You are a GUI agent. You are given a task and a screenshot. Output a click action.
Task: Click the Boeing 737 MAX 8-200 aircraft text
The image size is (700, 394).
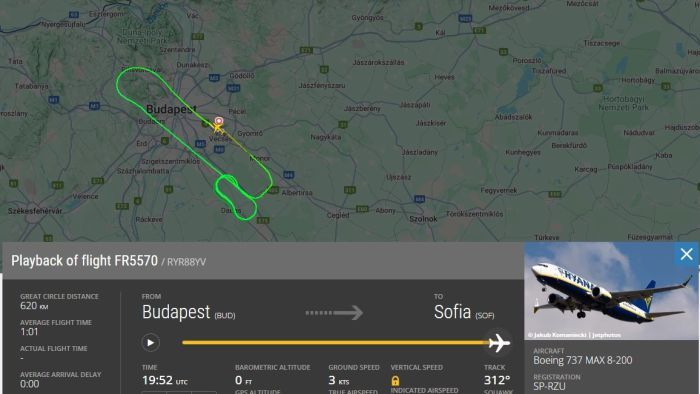tap(583, 360)
